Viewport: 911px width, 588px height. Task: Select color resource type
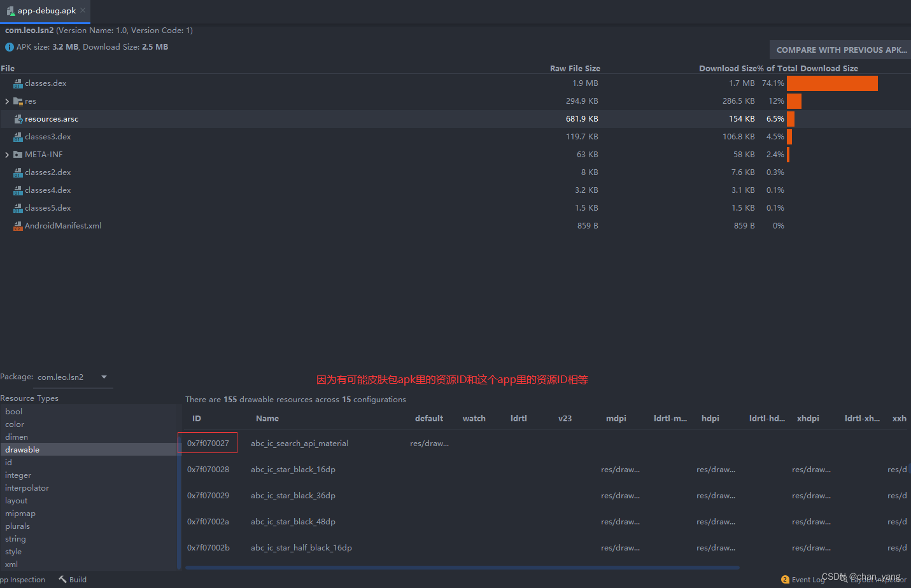[89, 424]
